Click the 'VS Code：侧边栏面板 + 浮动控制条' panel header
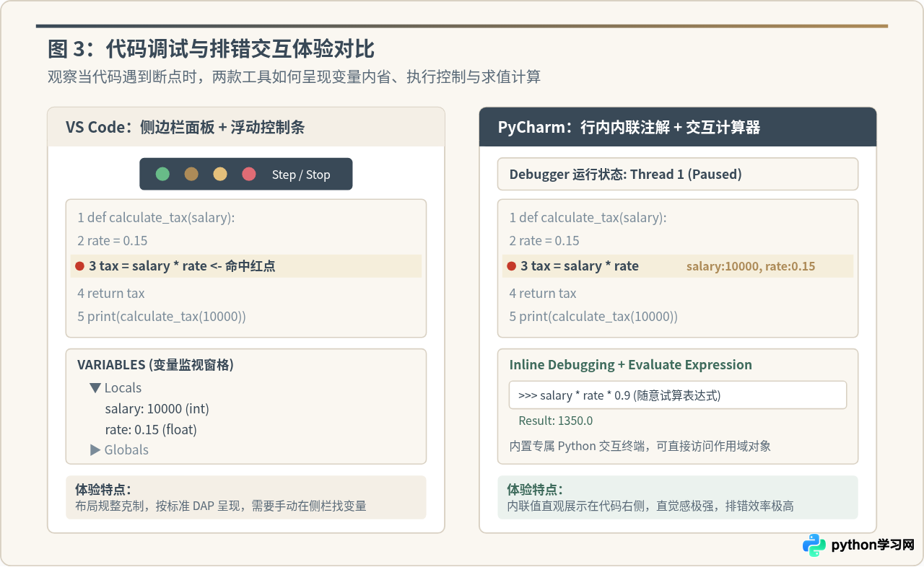Screen dimensions: 924x567 (246, 127)
